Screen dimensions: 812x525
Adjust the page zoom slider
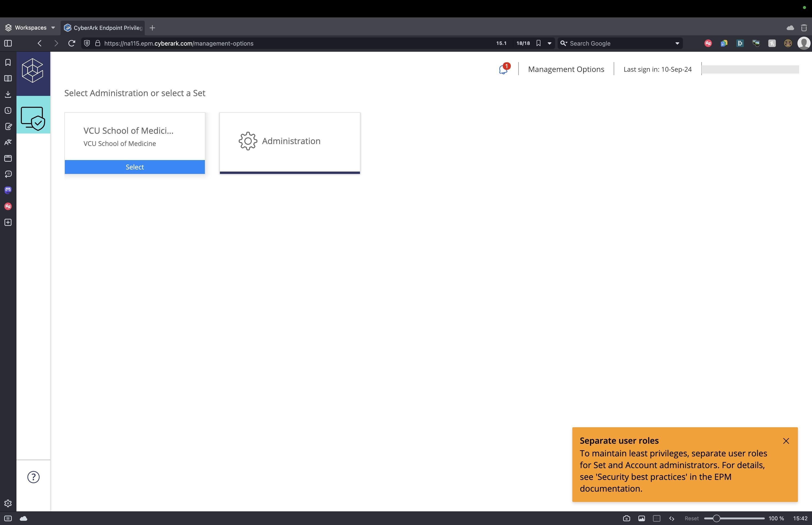[x=716, y=518]
